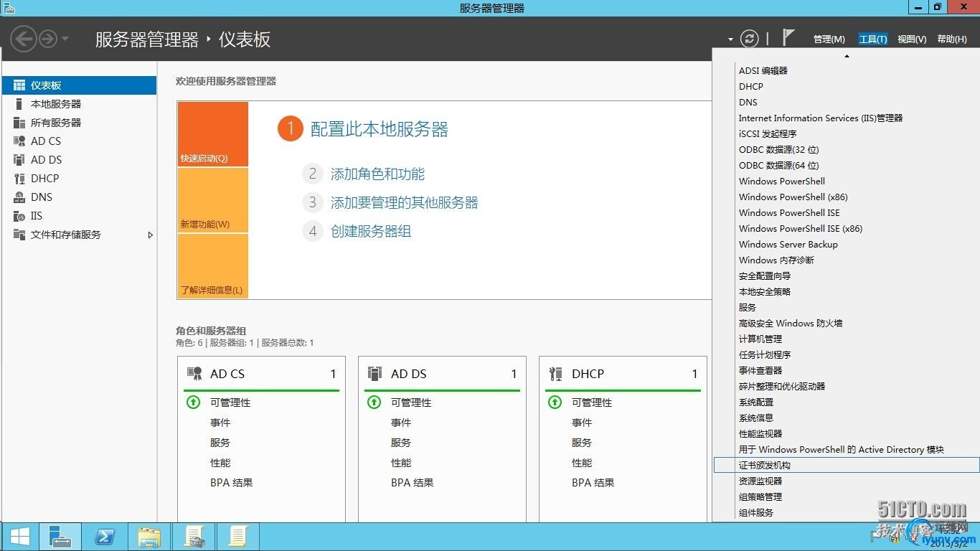980x551 pixels.
Task: Click green 可管理性 status icon in AD DS tile
Action: coord(374,402)
